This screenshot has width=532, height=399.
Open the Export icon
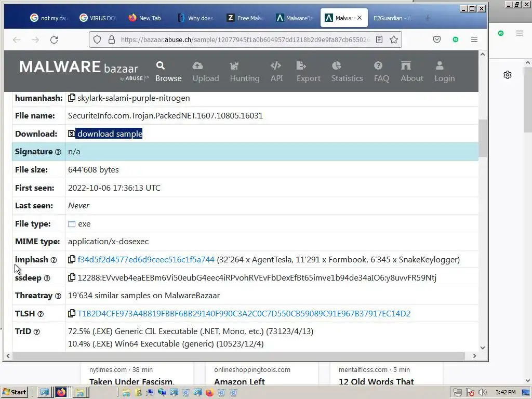point(301,65)
